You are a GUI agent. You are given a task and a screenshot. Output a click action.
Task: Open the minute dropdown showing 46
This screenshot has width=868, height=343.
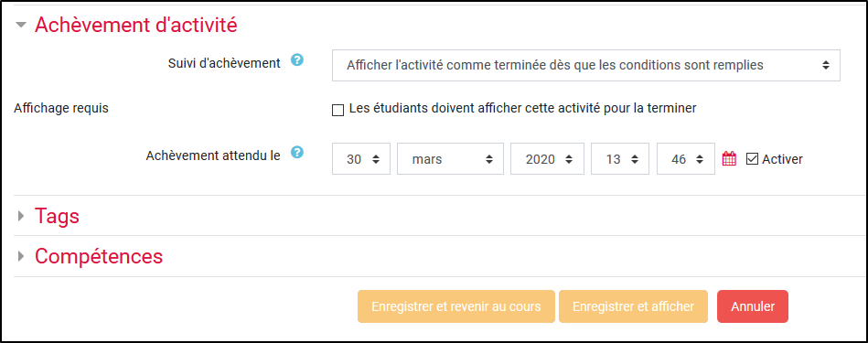click(x=686, y=159)
